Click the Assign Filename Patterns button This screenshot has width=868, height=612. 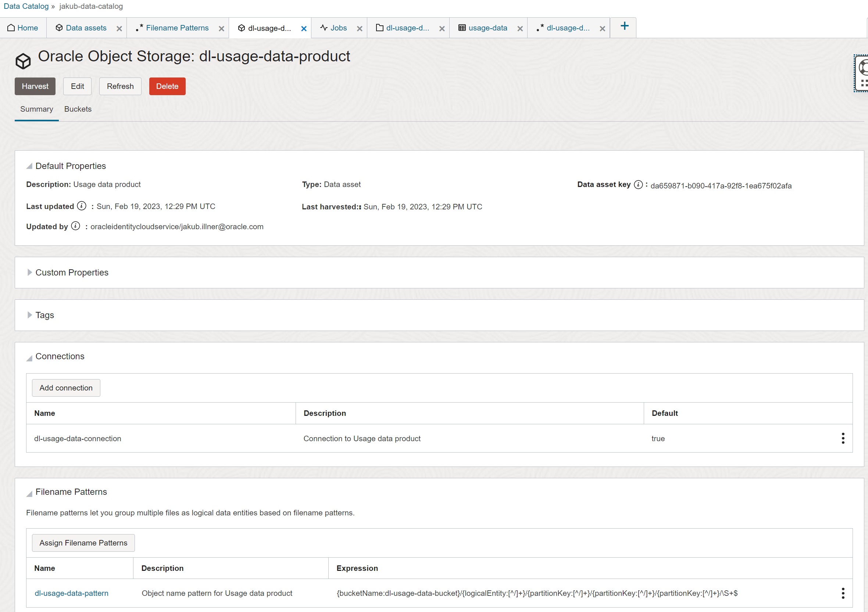tap(83, 543)
